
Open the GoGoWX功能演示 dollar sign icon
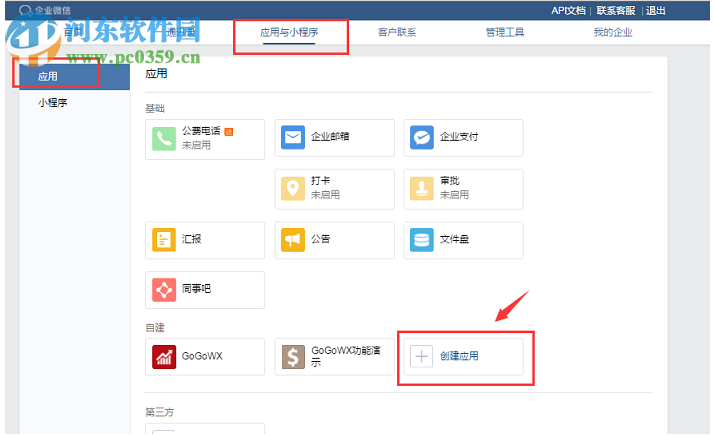[x=293, y=357]
